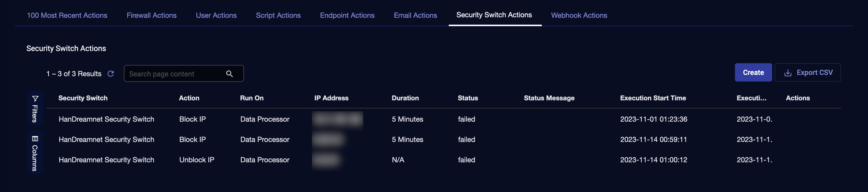Screen dimensions: 868x192
Task: Click the search magnifier icon
Action: click(x=229, y=74)
